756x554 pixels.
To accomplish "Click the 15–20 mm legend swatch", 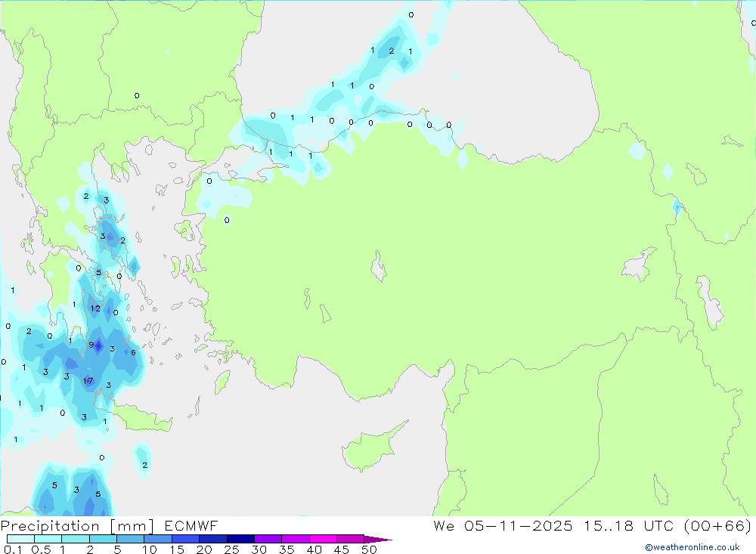I will (186, 539).
